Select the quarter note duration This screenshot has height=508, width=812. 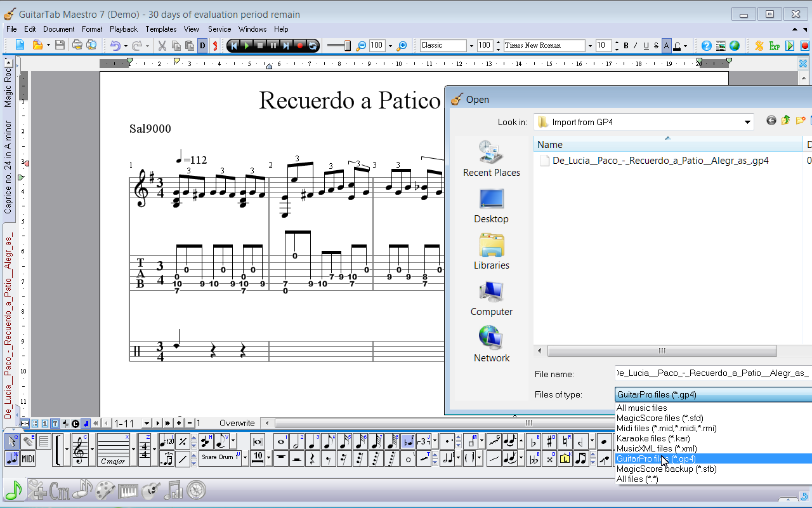pyautogui.click(x=313, y=441)
